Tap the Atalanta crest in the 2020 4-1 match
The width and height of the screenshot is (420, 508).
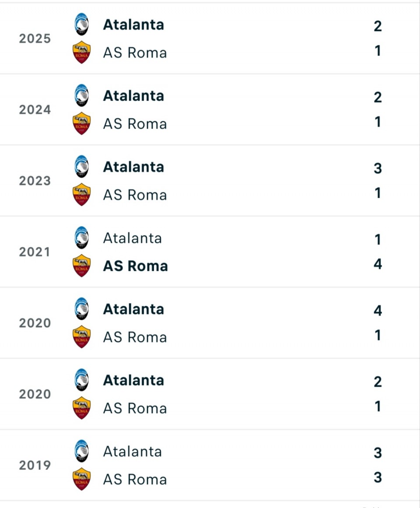(81, 309)
